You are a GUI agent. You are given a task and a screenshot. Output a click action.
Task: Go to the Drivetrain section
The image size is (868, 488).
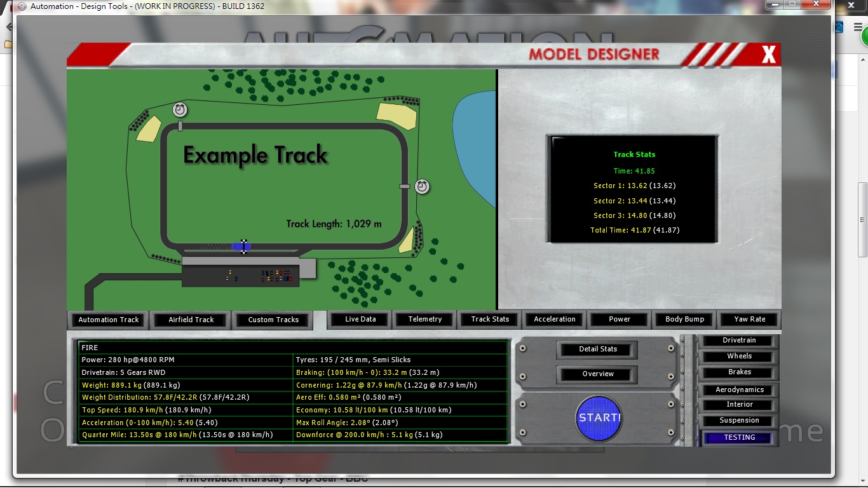tap(739, 341)
